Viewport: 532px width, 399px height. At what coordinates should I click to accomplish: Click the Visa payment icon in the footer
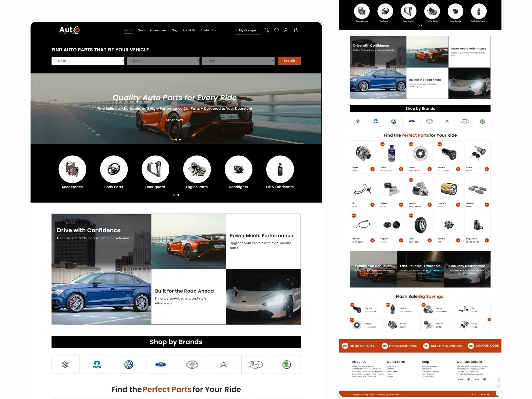pyautogui.click(x=477, y=379)
